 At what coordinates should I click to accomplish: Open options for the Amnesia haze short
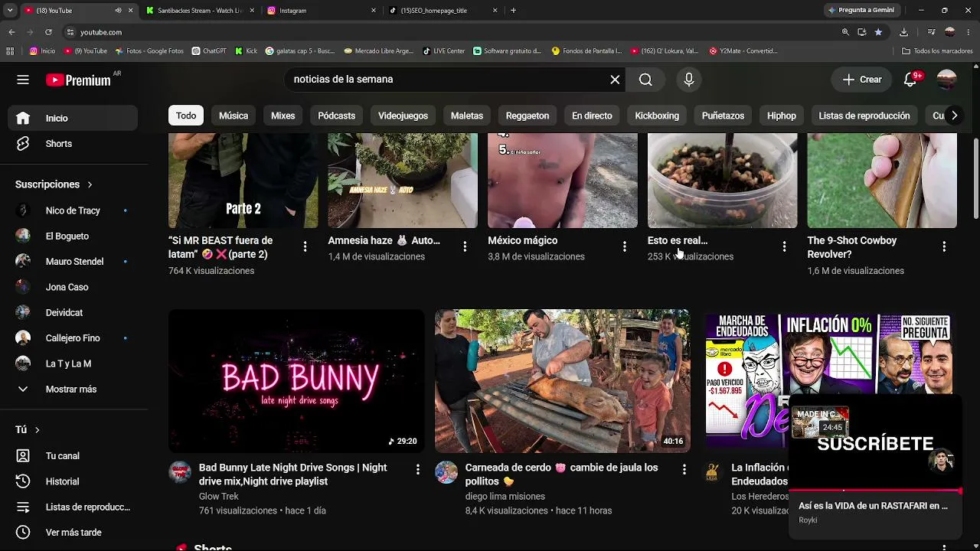coord(465,246)
